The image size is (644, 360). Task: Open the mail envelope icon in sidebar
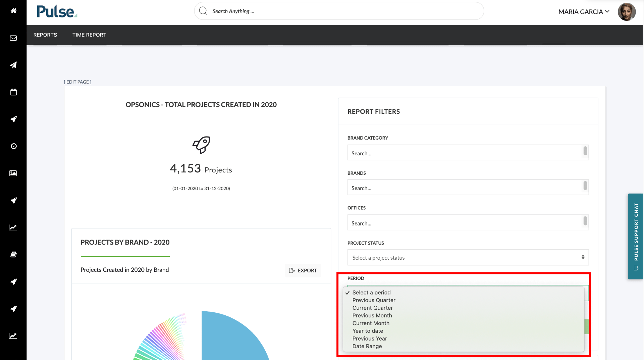tap(13, 38)
